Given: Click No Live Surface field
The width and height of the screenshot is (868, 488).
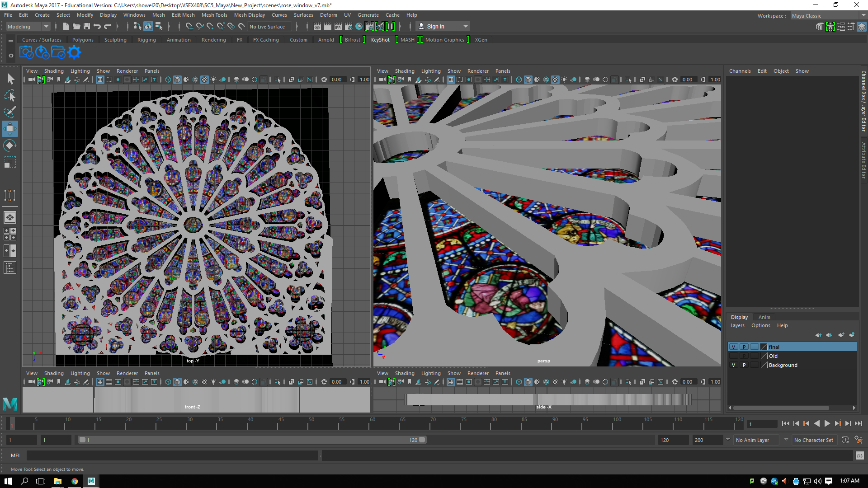Looking at the screenshot, I should pyautogui.click(x=270, y=27).
